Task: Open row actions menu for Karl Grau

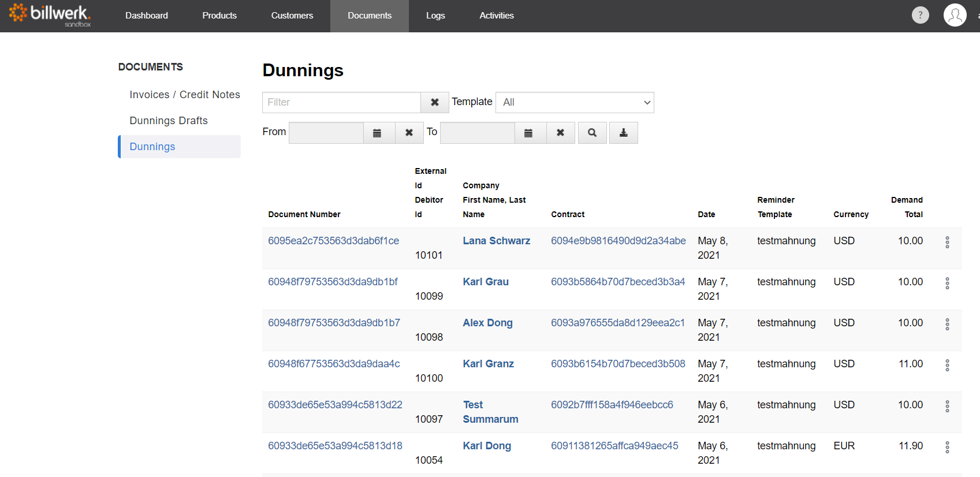Action: tap(947, 284)
